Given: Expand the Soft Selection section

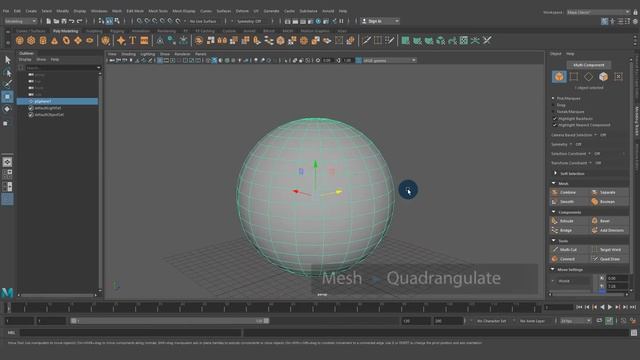Looking at the screenshot, I should point(555,173).
